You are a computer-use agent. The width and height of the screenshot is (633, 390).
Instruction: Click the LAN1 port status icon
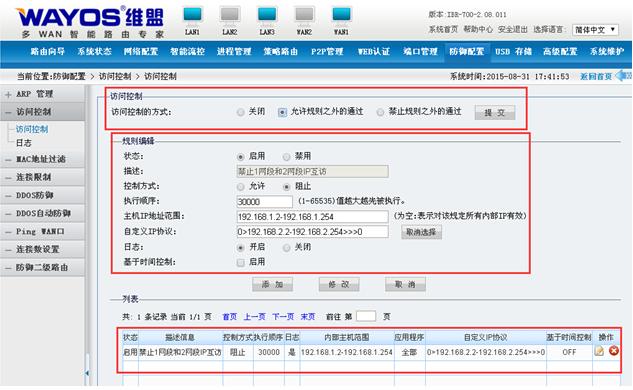(192, 15)
